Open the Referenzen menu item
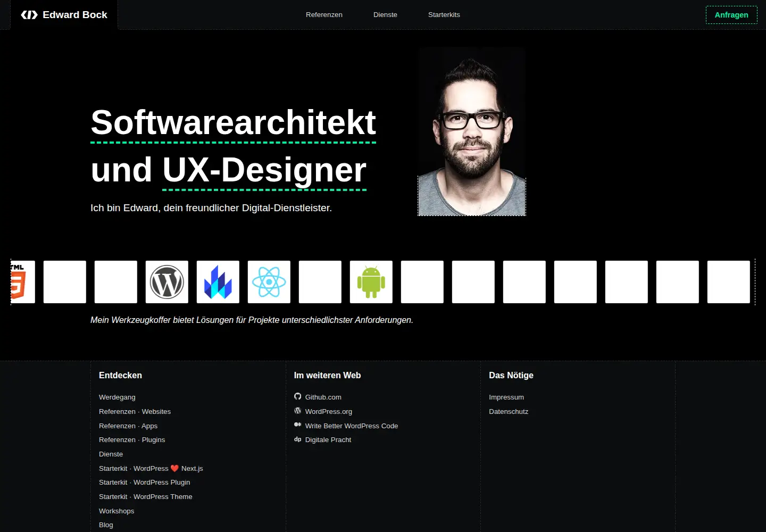 324,15
